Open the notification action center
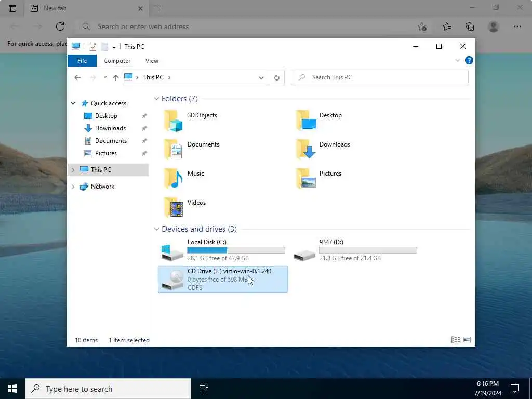The image size is (532, 399). [515, 389]
